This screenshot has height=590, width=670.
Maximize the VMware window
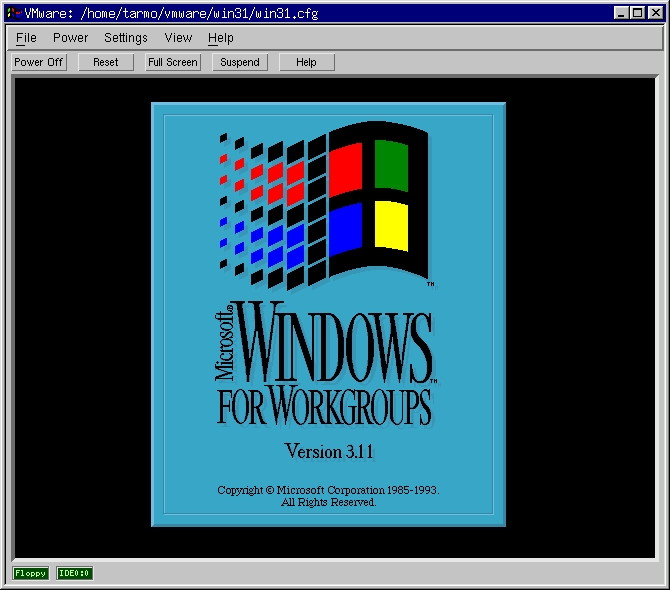[x=637, y=13]
